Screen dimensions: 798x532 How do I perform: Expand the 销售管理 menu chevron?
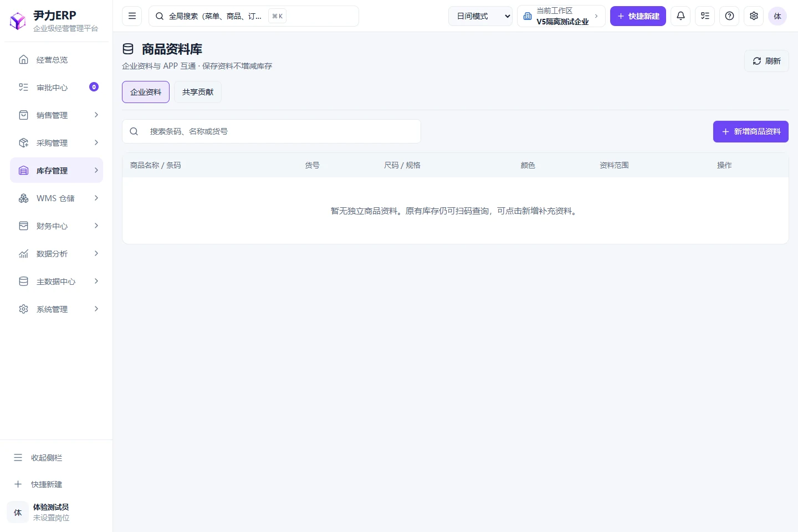(x=96, y=115)
